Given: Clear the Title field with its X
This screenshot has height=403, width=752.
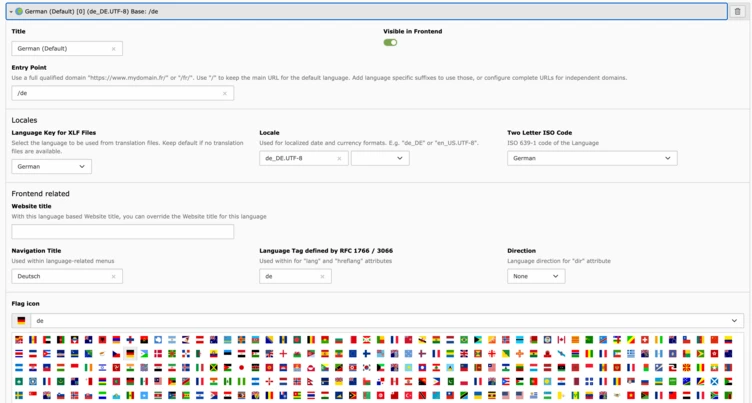Looking at the screenshot, I should point(114,49).
